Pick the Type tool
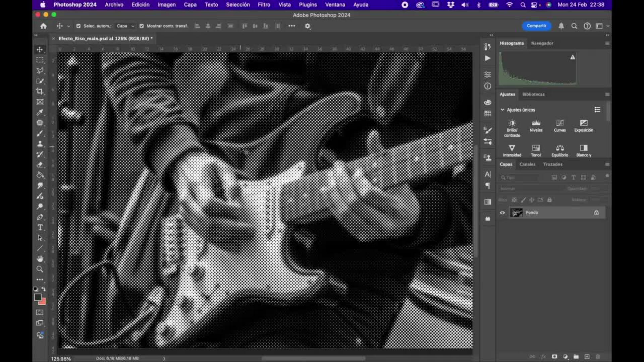The image size is (644, 362). 40,228
